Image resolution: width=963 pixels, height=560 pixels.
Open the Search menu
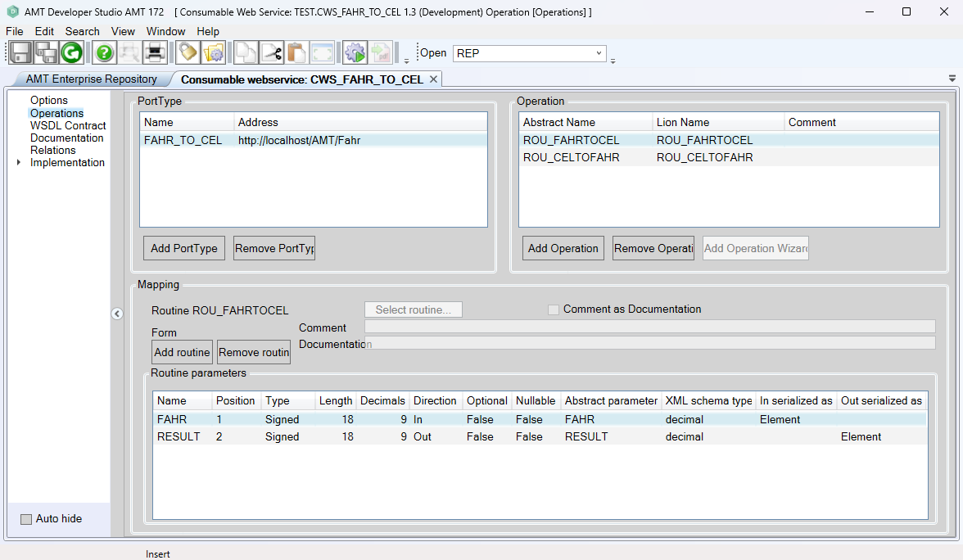pyautogui.click(x=82, y=31)
